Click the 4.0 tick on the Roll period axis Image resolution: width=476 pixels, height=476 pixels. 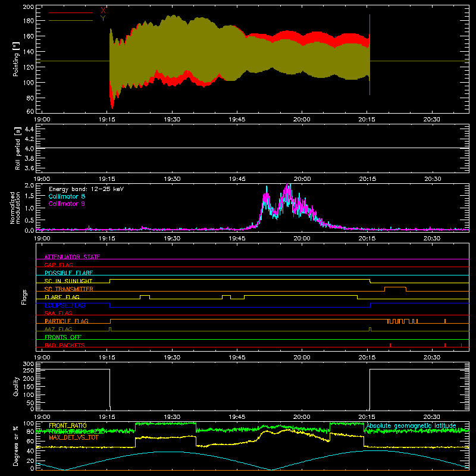point(29,148)
